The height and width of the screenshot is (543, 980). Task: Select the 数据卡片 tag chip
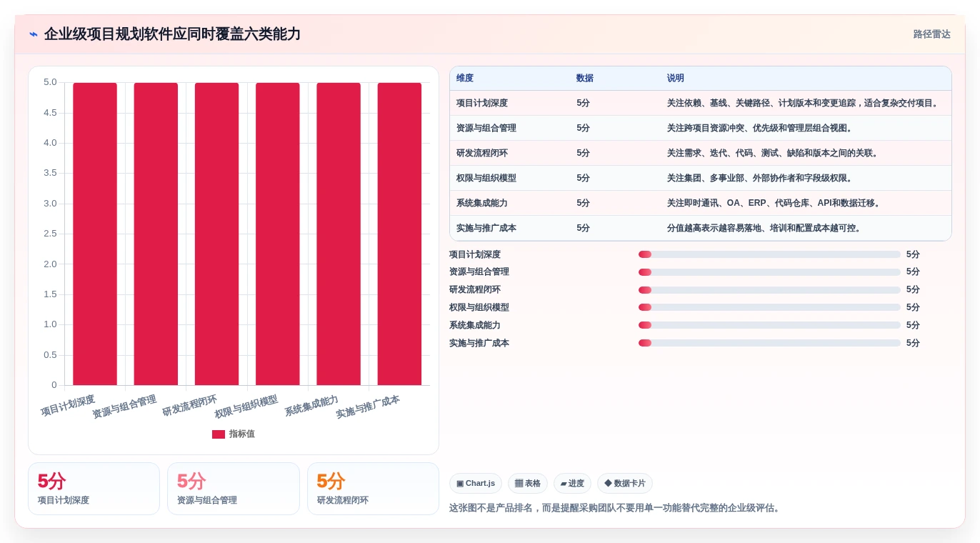[x=625, y=484]
